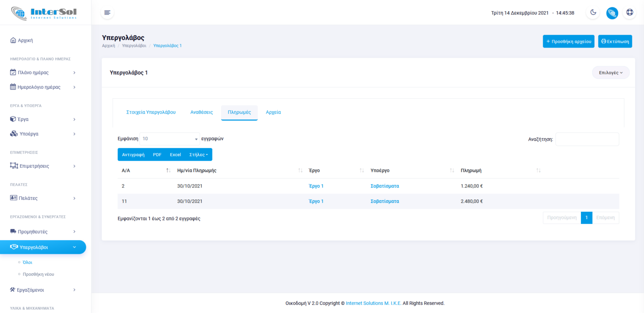Expand the Έργα sidebar menu
This screenshot has height=313, width=644.
point(43,119)
